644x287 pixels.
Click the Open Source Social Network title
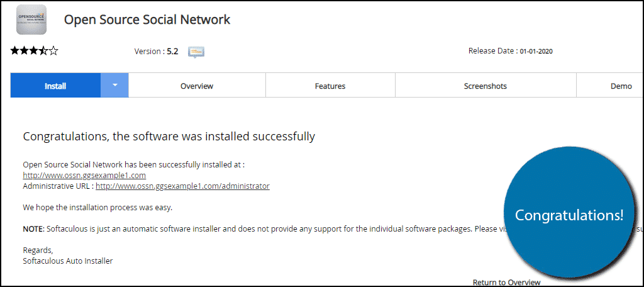pyautogui.click(x=147, y=20)
